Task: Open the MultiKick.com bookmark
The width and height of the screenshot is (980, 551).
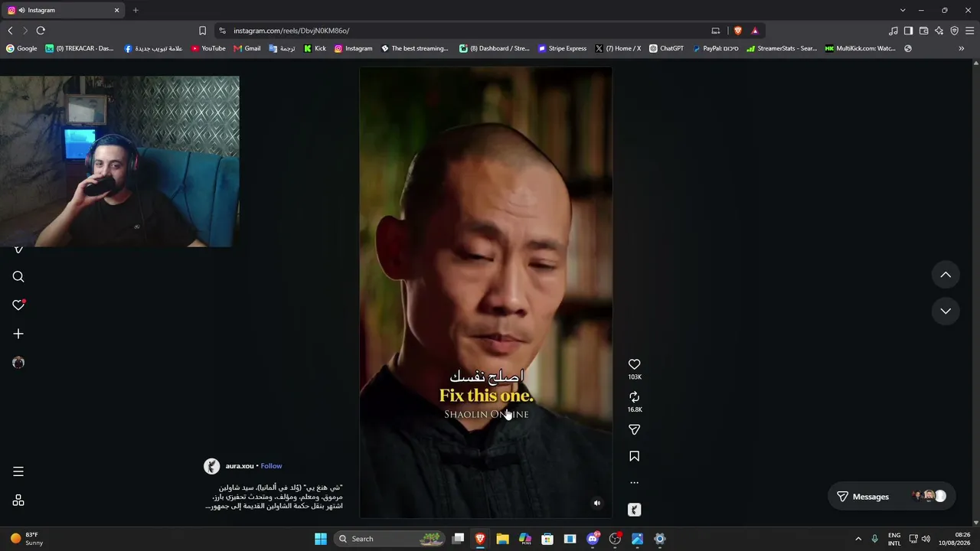Action: pos(860,48)
